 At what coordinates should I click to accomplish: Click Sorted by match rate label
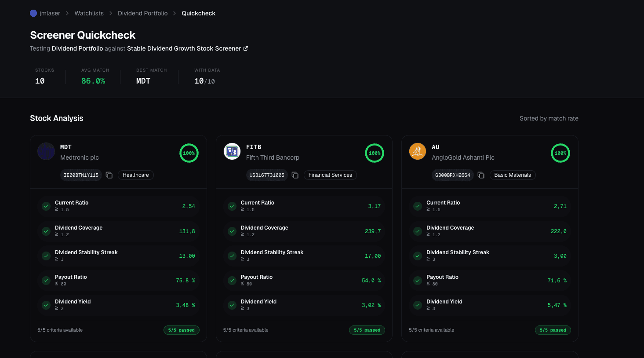point(549,118)
